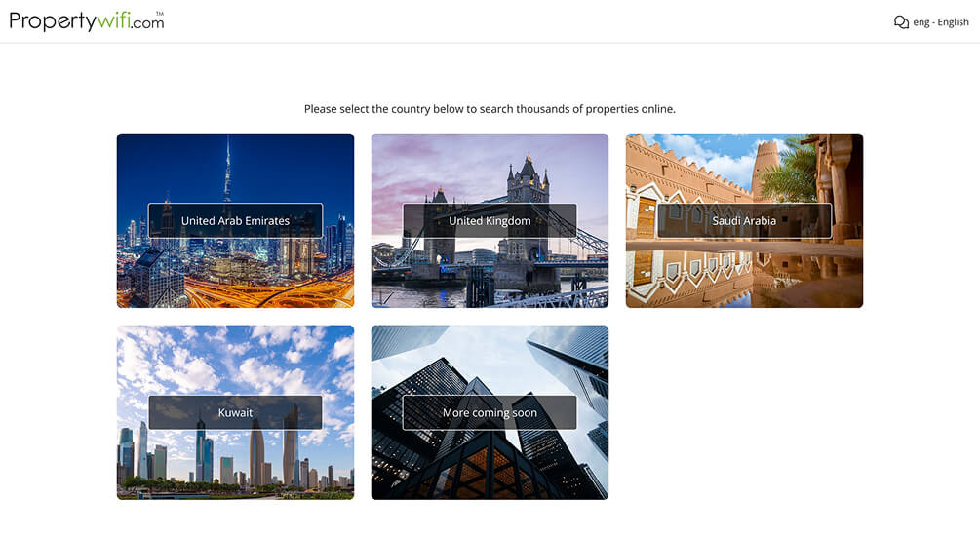Pick the Saudi Arabia country button
This screenshot has height=538, width=980.
pyautogui.click(x=744, y=221)
